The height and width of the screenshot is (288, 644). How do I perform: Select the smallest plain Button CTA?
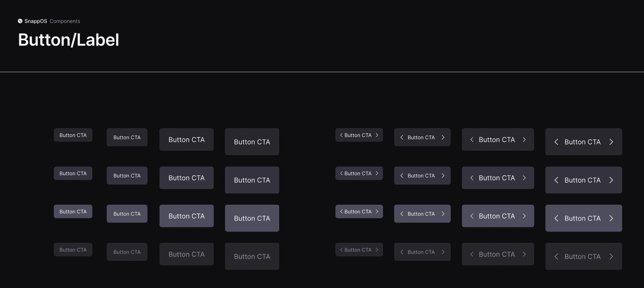(73, 135)
